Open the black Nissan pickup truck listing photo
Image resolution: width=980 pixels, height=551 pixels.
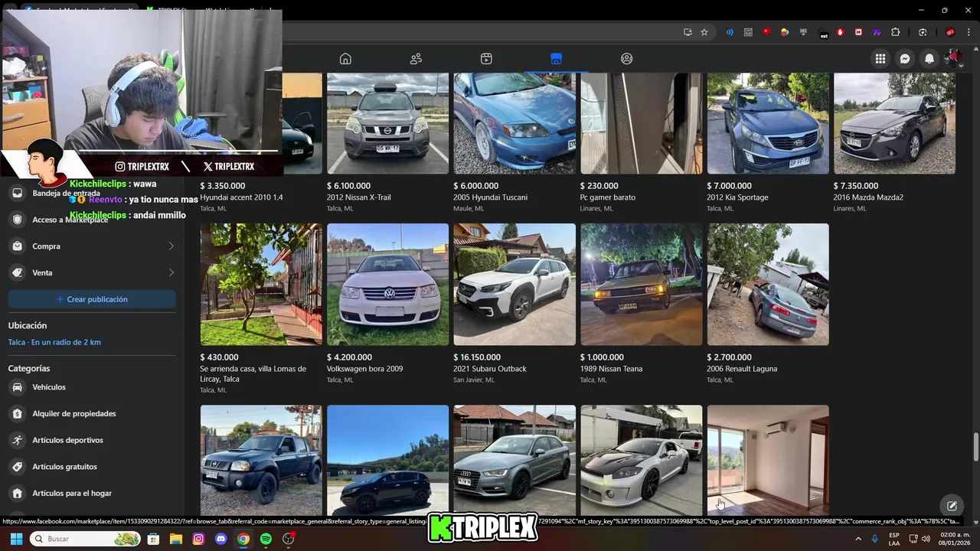click(261, 461)
